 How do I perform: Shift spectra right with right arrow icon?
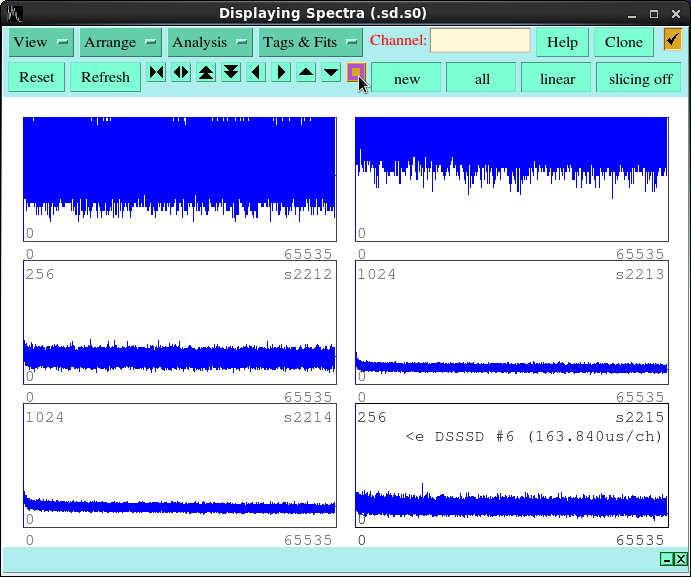pos(281,72)
